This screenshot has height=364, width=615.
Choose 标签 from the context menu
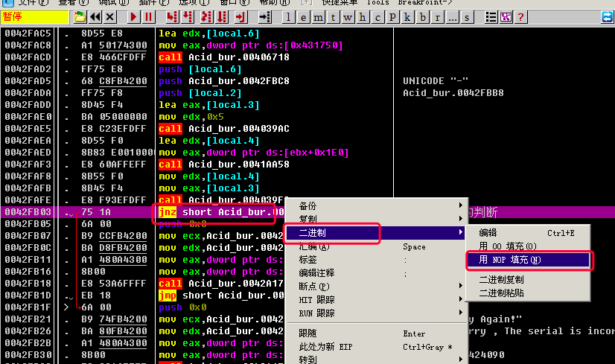(x=376, y=260)
